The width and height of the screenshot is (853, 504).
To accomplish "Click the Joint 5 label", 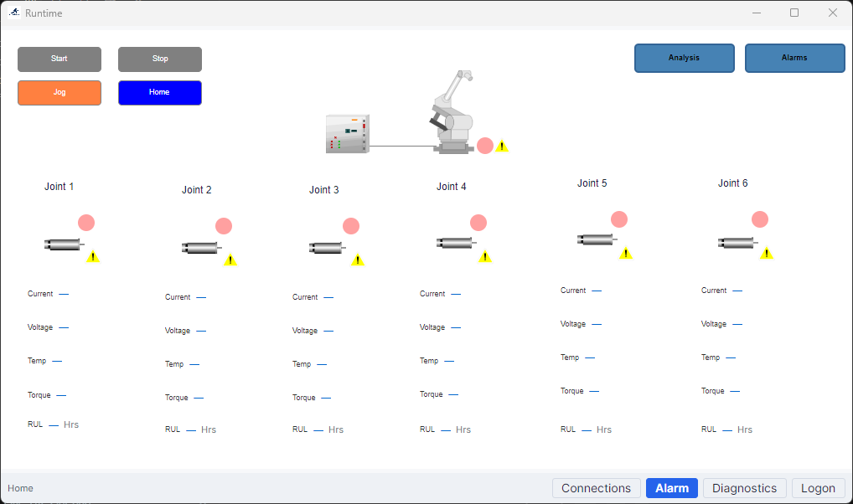I will 592,183.
